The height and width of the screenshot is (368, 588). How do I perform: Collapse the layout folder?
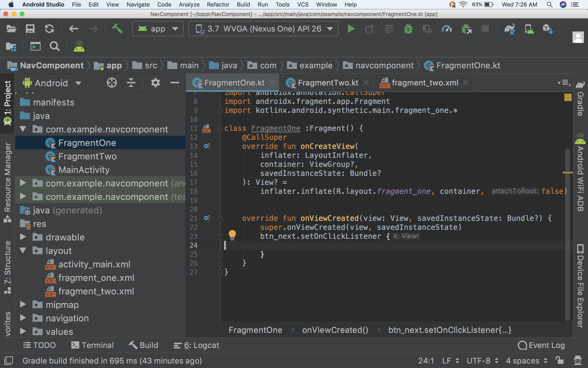(x=23, y=250)
